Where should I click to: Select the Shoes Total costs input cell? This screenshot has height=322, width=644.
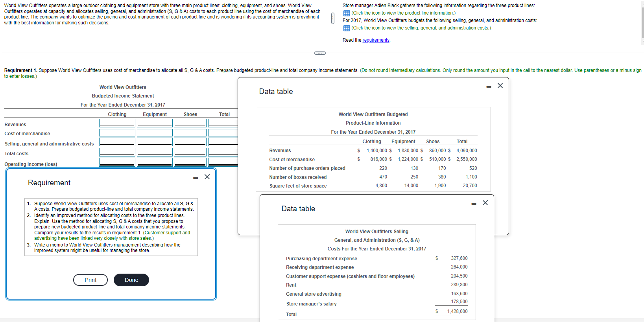click(190, 152)
